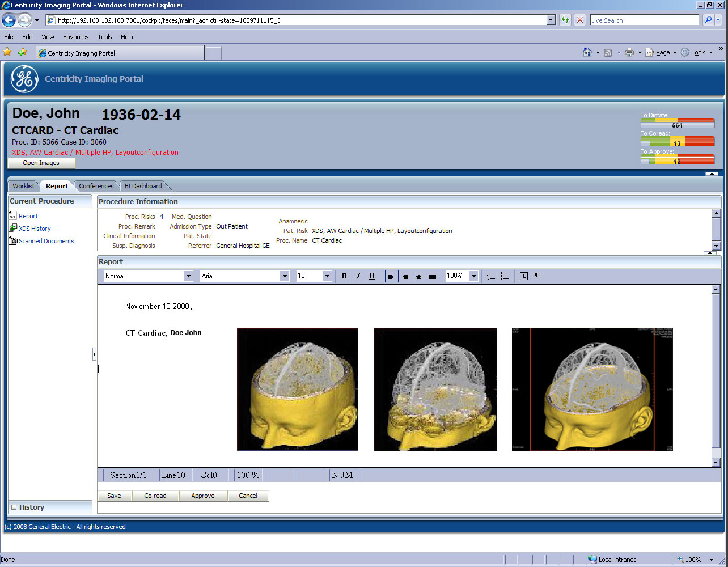Justify the report text alignment
This screenshot has height=567, width=728.
[432, 276]
